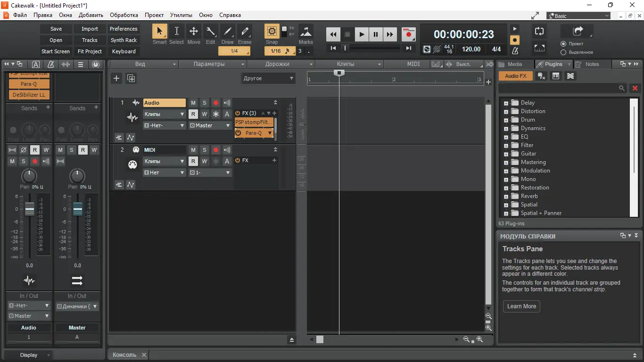Screen dimensions: 644x362
Task: Click the Fit Project button
Action: 90,51
